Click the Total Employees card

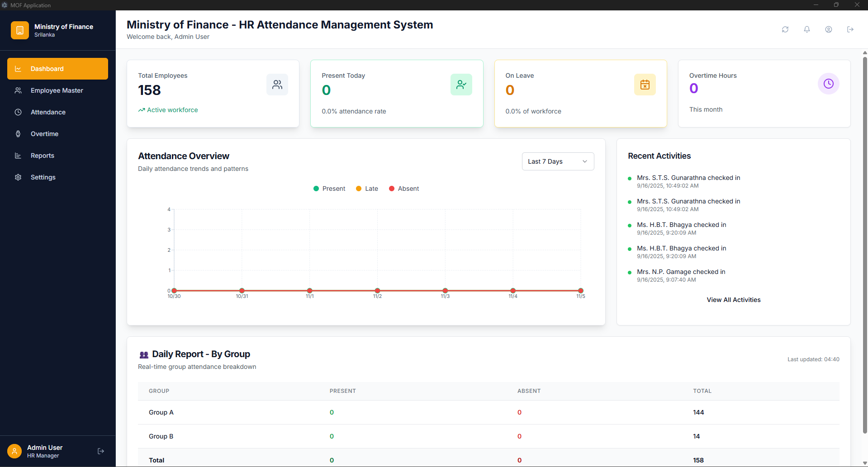(213, 93)
